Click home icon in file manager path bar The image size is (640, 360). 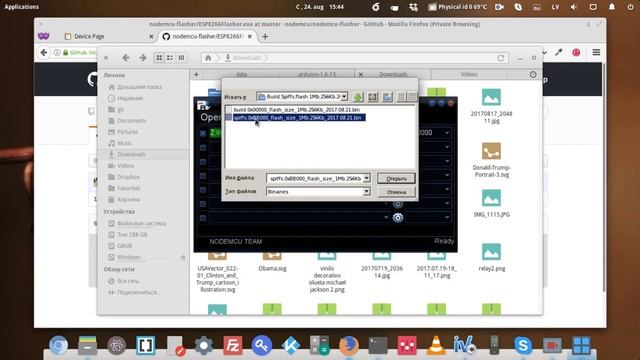tap(208, 58)
